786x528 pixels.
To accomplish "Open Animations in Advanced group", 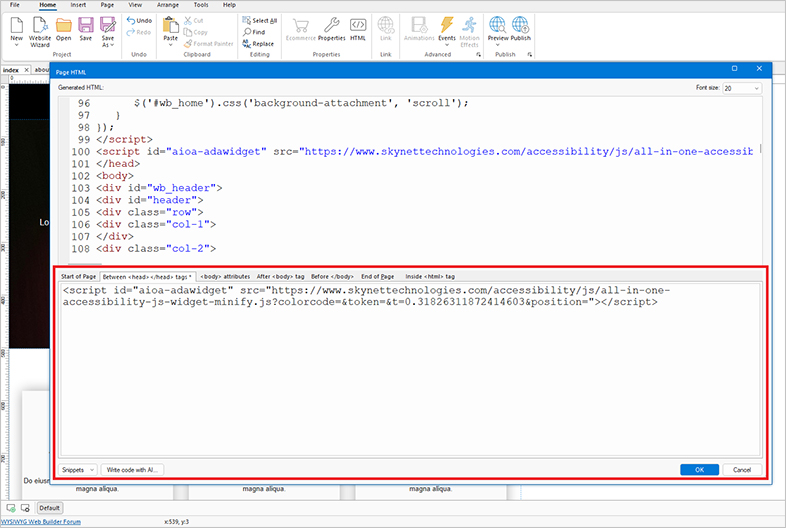I will pyautogui.click(x=419, y=29).
